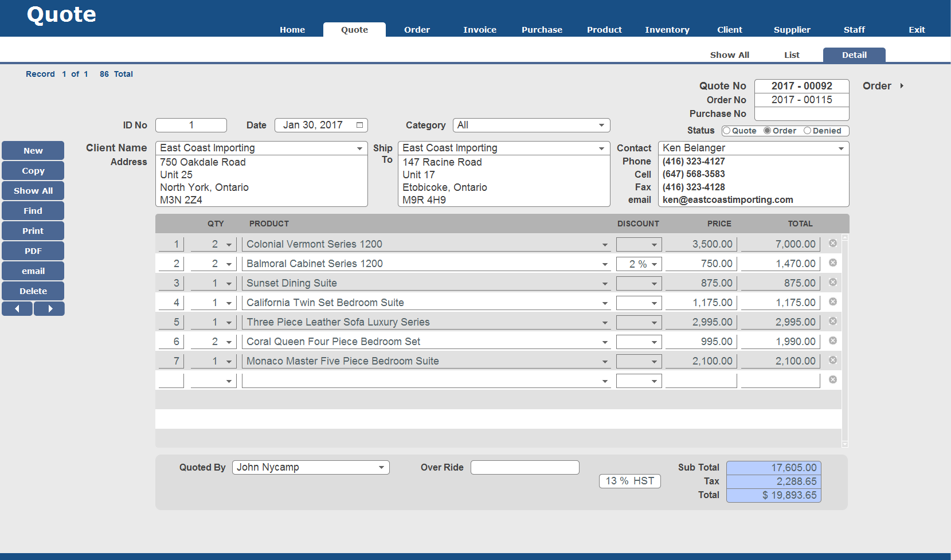Viewport: 951px width, 560px height.
Task: Delete line 1 Colonial Vermont row
Action: pyautogui.click(x=833, y=244)
